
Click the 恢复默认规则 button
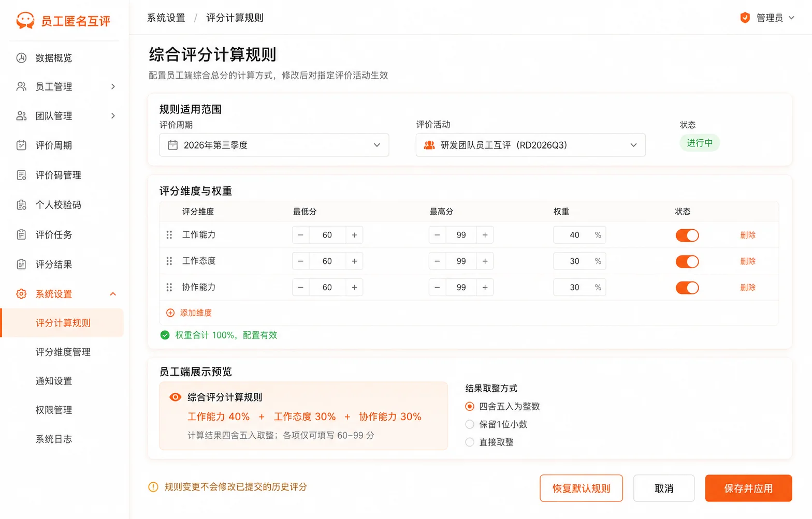click(x=581, y=488)
